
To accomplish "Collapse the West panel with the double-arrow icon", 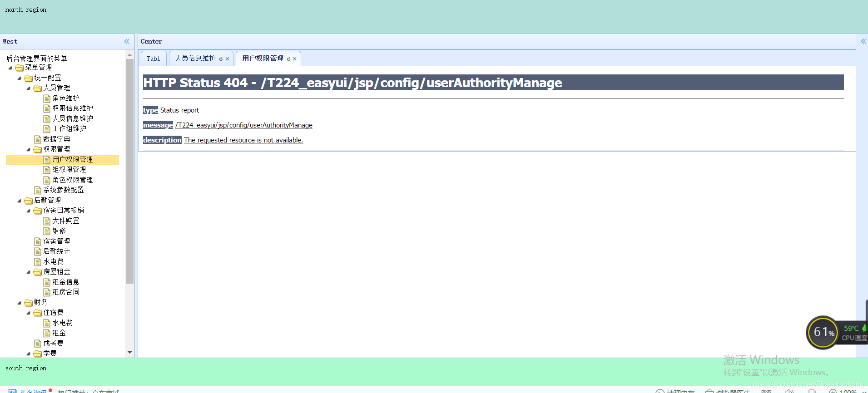I will point(127,41).
